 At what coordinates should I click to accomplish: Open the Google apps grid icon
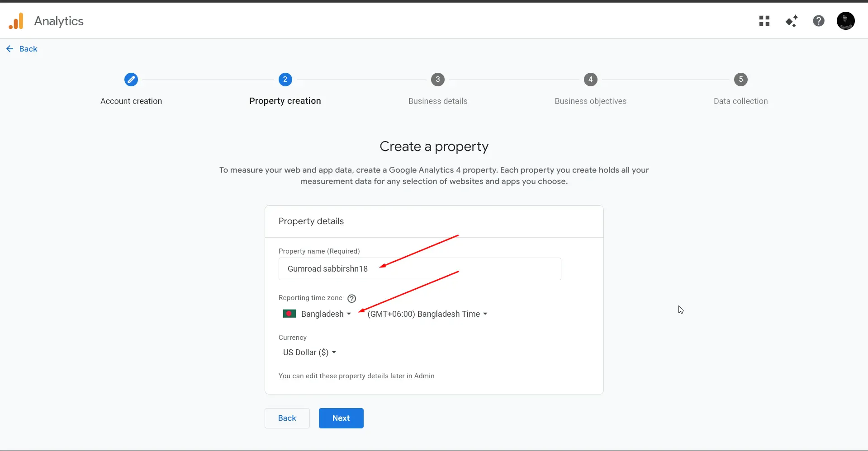coord(764,21)
